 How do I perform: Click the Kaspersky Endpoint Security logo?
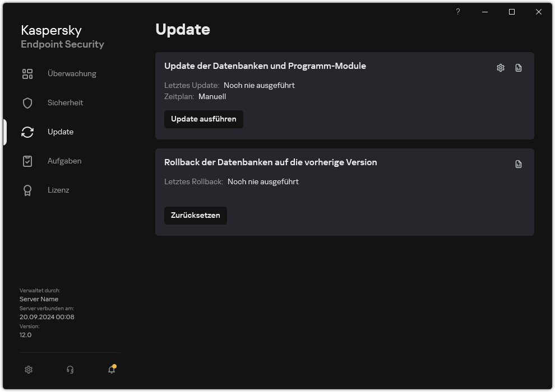pos(62,36)
